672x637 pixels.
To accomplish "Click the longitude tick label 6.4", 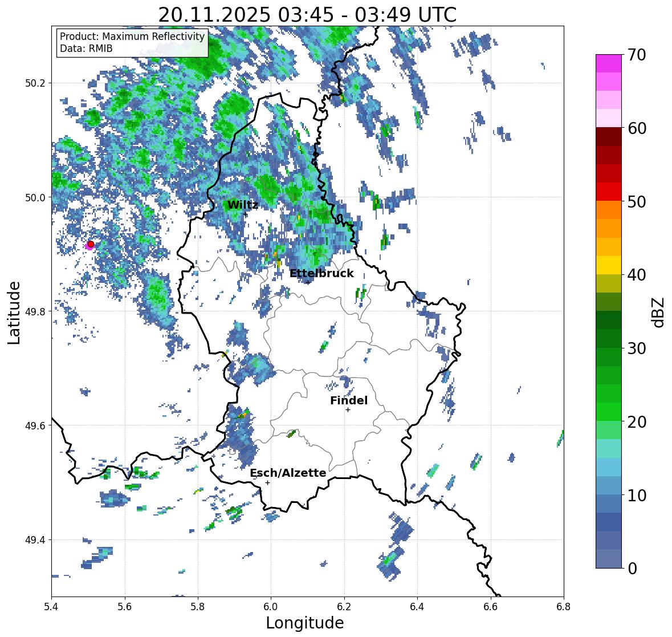I will tap(417, 606).
